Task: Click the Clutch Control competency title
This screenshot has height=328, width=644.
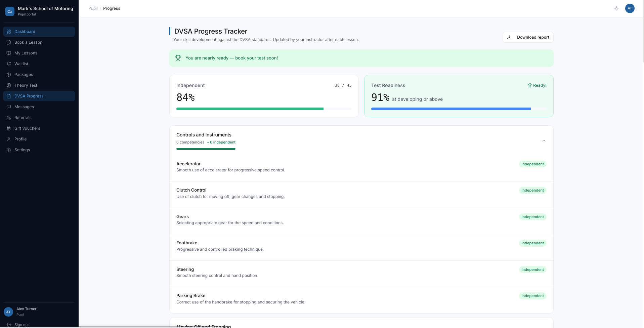Action: (191, 190)
